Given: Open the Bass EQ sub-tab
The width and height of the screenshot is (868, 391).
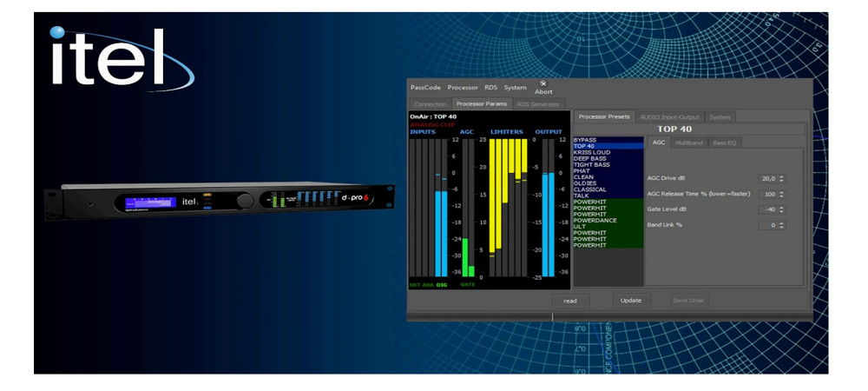Looking at the screenshot, I should [725, 142].
